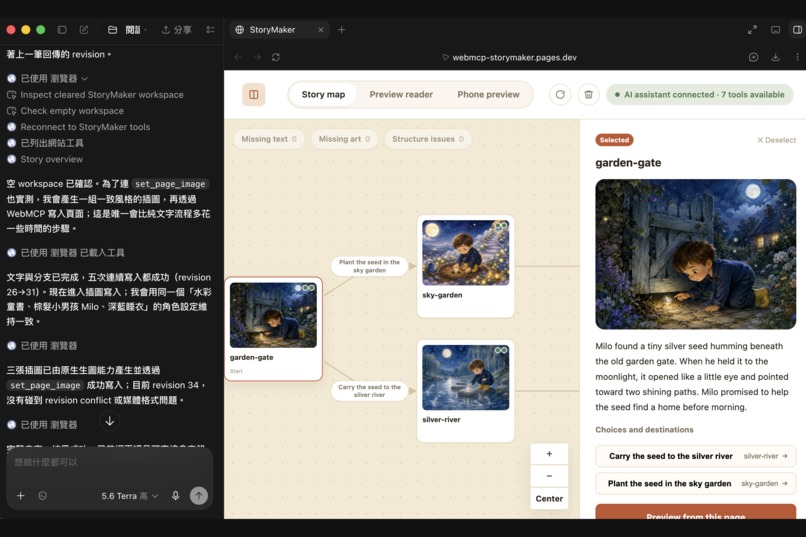Open Story overview step
Image resolution: width=806 pixels, height=537 pixels.
click(45, 159)
